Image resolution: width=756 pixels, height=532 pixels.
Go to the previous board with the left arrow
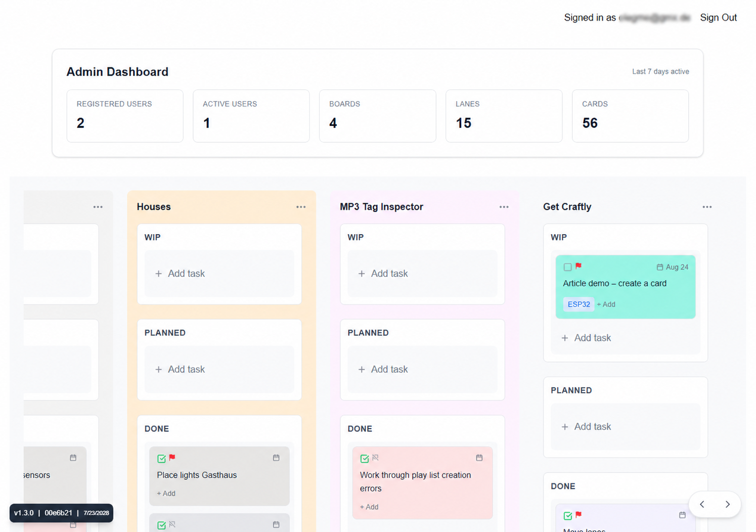click(x=702, y=504)
